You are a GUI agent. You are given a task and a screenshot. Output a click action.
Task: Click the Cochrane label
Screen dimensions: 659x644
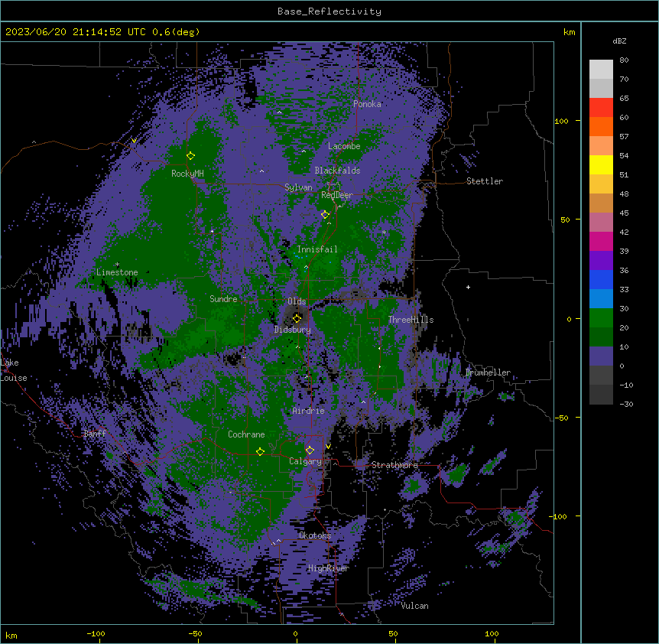pos(246,434)
